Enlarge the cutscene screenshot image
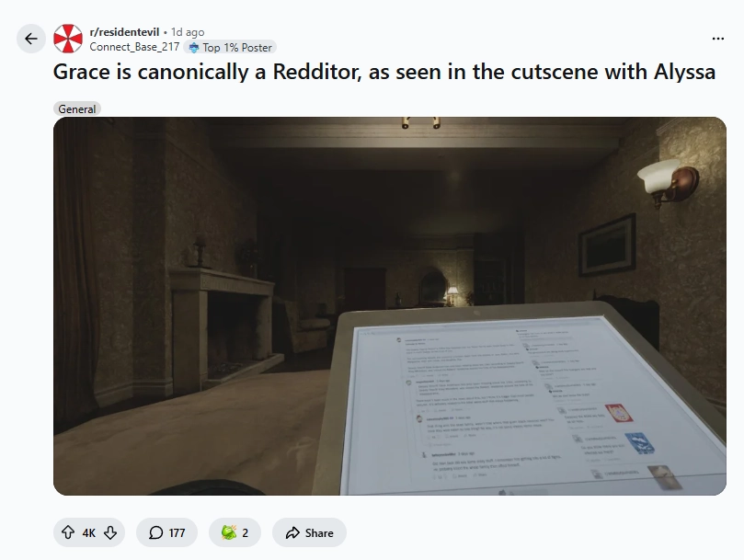Screen dimensions: 744x560 pyautogui.click(x=390, y=306)
